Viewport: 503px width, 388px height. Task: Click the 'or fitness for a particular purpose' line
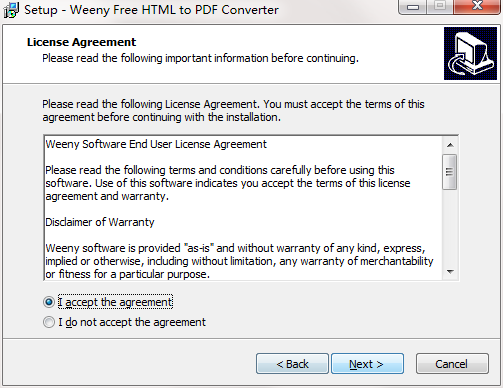point(128,274)
